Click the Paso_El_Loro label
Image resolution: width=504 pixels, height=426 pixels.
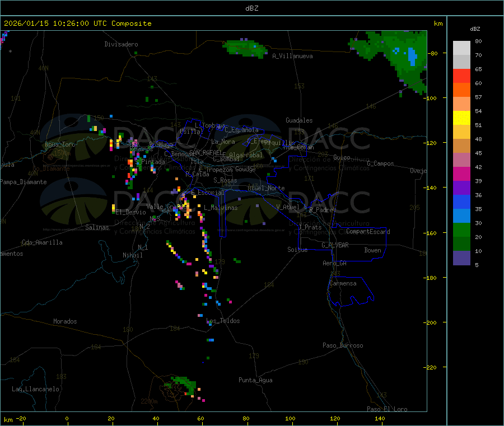point(388,409)
